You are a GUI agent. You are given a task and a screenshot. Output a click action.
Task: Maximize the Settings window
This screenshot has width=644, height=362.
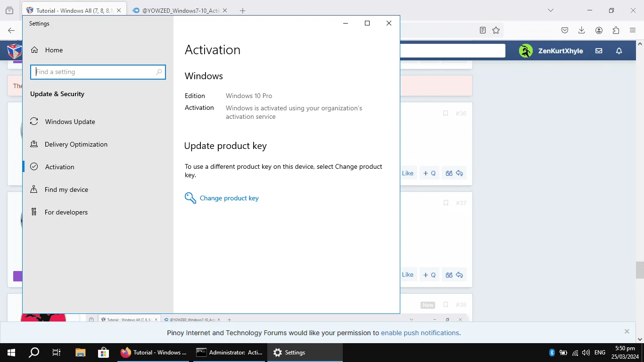tap(367, 23)
